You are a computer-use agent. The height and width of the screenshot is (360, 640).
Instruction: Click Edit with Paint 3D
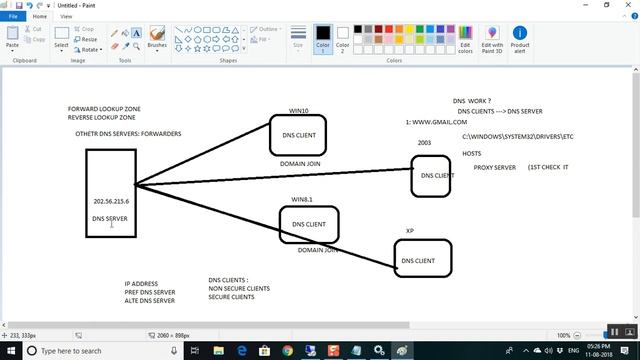click(x=492, y=39)
